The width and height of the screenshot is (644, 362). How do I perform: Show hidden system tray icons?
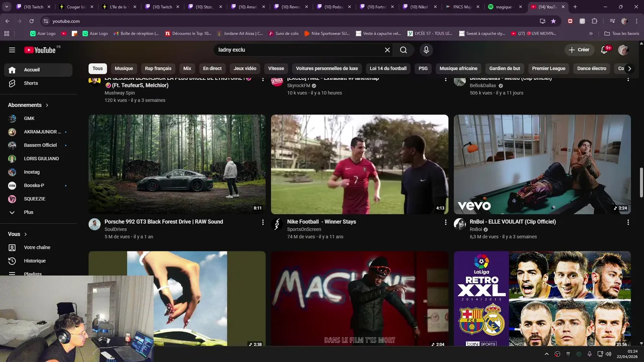click(x=546, y=354)
